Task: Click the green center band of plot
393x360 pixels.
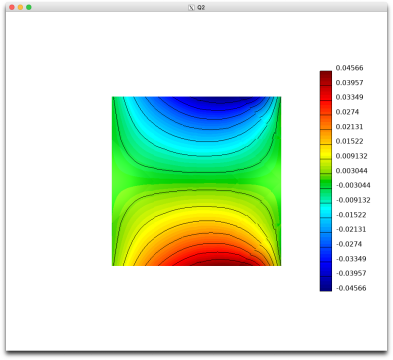Action: (197, 181)
